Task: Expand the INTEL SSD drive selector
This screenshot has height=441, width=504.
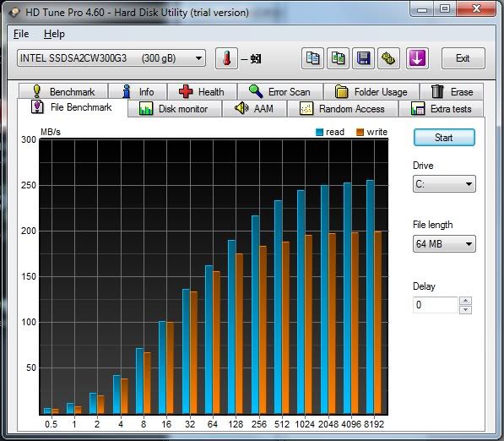Action: pos(111,58)
